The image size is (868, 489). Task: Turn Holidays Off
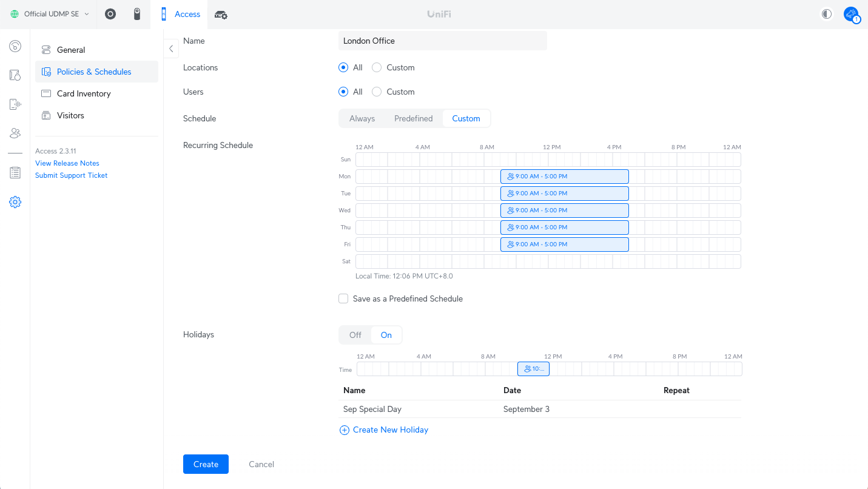pos(355,335)
